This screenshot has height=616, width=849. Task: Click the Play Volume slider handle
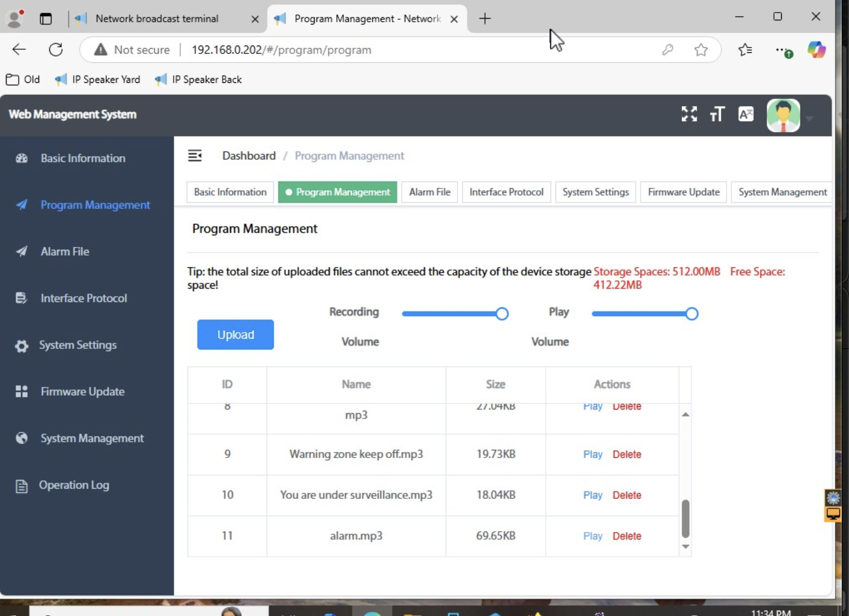point(692,313)
